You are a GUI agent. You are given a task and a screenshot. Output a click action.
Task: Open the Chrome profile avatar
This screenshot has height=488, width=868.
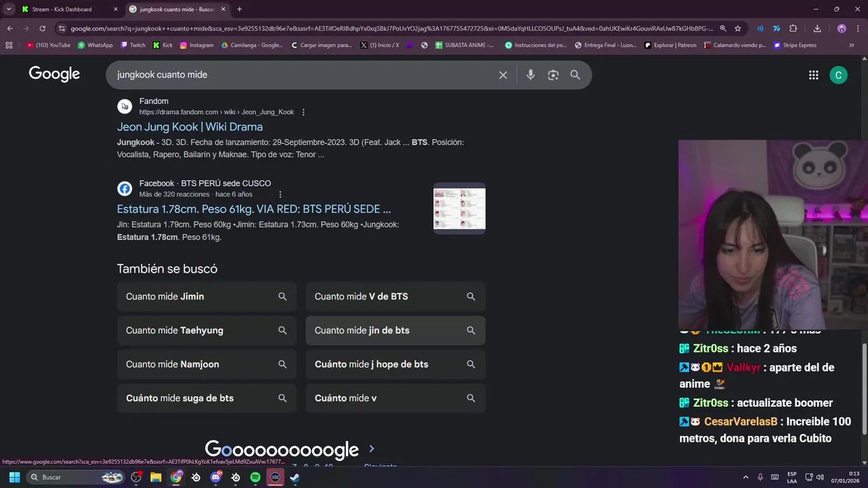click(842, 28)
